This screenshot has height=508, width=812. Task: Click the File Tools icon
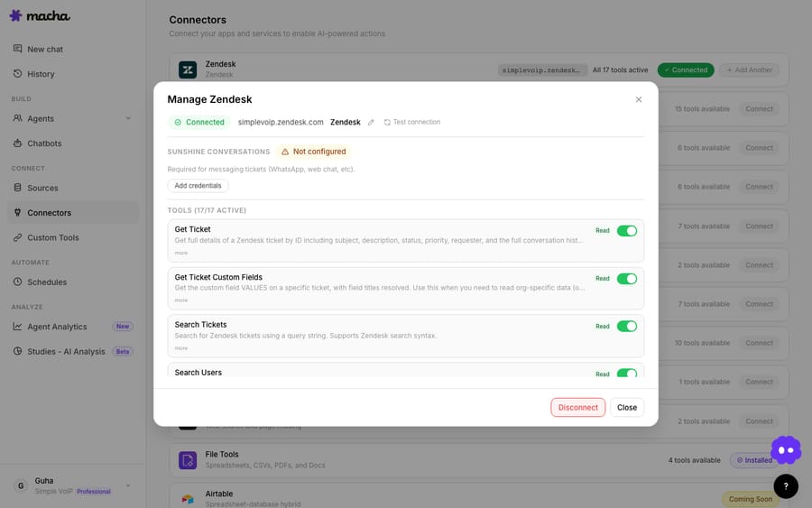(x=188, y=460)
